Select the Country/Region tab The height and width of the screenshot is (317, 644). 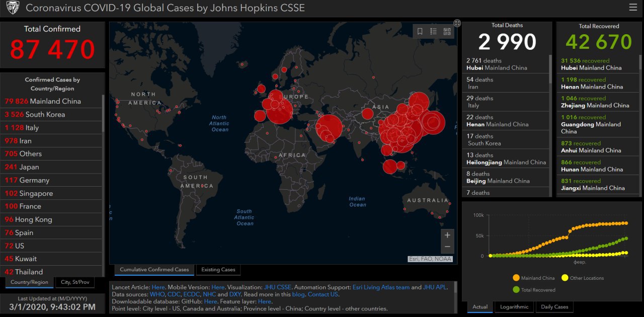tap(30, 282)
